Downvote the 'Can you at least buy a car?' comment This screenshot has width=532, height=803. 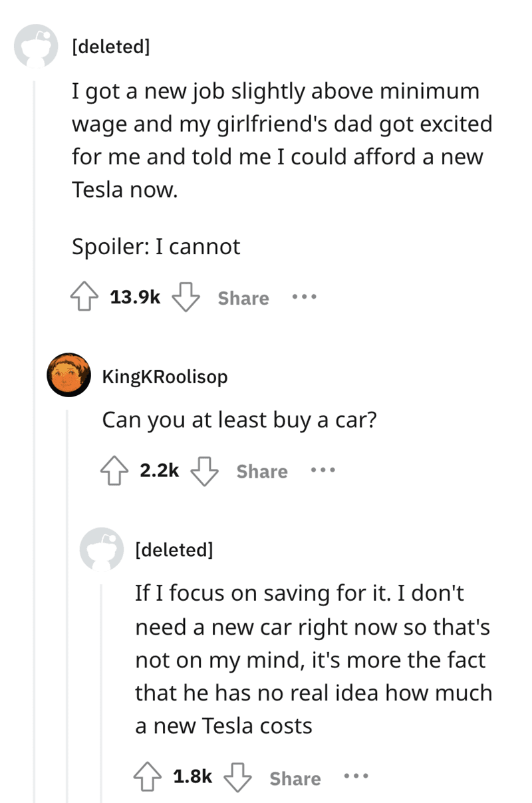[205, 471]
